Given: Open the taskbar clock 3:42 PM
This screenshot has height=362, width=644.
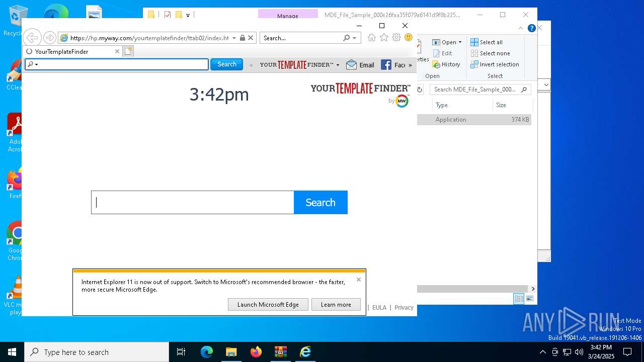Looking at the screenshot, I should pyautogui.click(x=601, y=352).
